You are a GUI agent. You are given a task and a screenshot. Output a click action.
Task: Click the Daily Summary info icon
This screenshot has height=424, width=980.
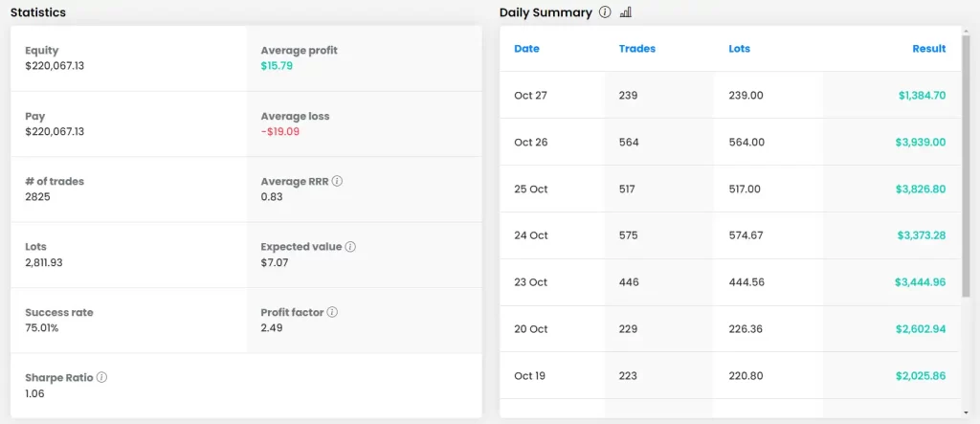click(605, 12)
